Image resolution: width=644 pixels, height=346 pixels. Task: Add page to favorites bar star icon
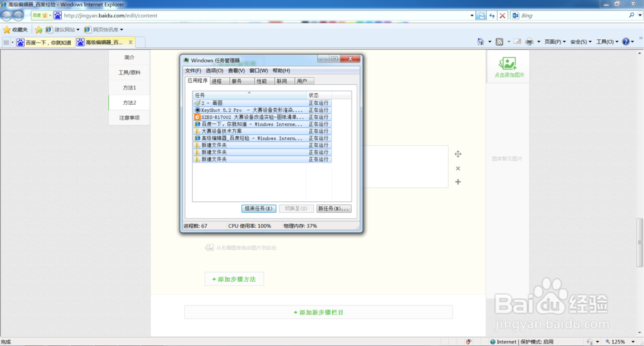point(39,30)
